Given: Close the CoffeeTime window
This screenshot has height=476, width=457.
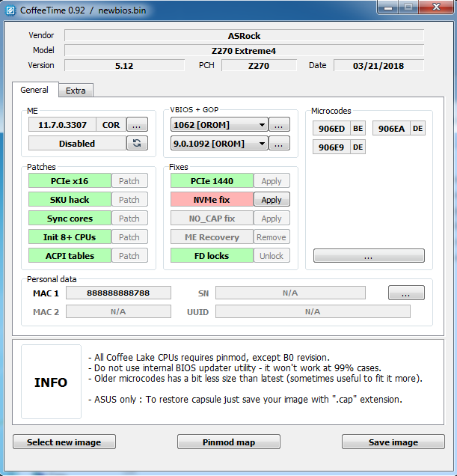Looking at the screenshot, I should coord(436,7).
